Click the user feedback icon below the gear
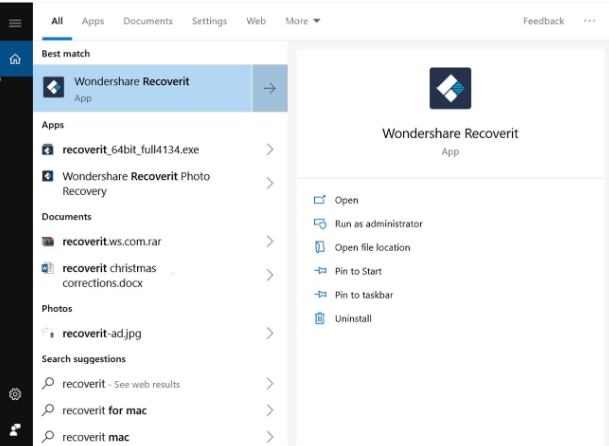609x446 pixels. (x=15, y=430)
